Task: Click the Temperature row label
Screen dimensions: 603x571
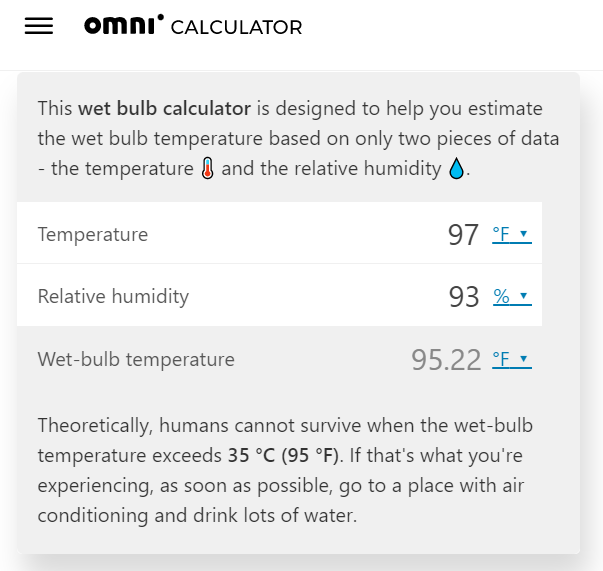Action: [x=93, y=235]
